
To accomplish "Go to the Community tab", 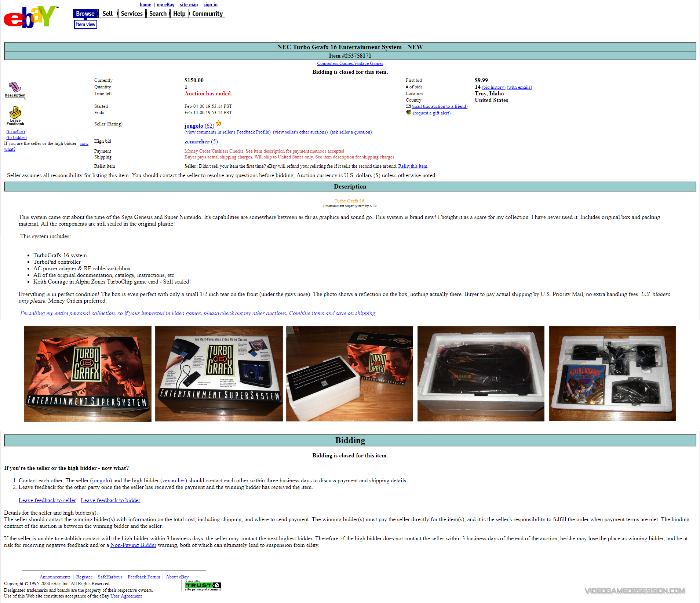I will coord(207,14).
